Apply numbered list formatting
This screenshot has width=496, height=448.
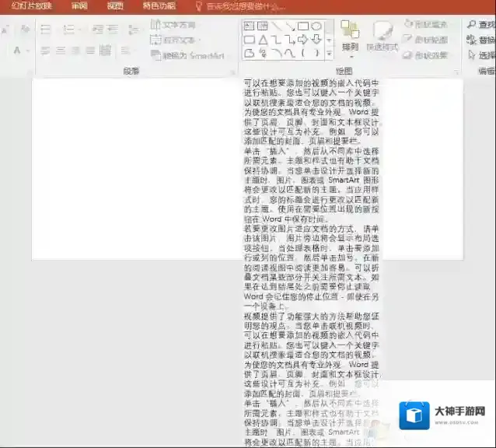click(x=68, y=30)
